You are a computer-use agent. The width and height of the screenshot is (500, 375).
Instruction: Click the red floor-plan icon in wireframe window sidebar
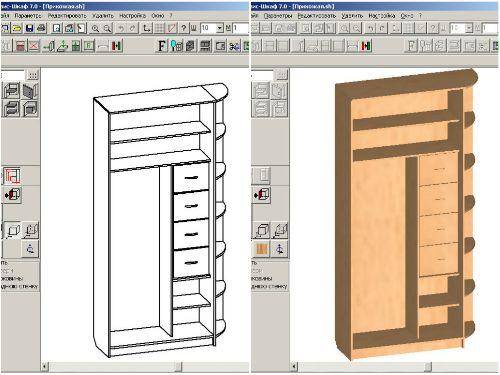12,175
